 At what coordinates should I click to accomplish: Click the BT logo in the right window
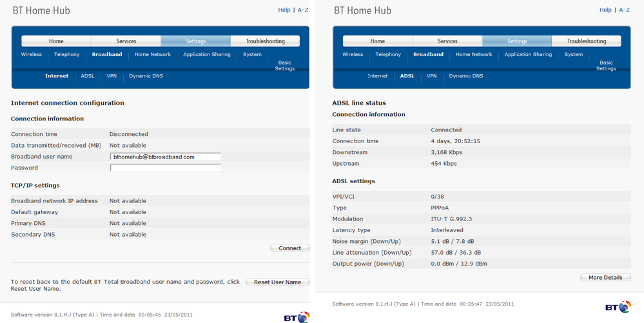pos(618,307)
